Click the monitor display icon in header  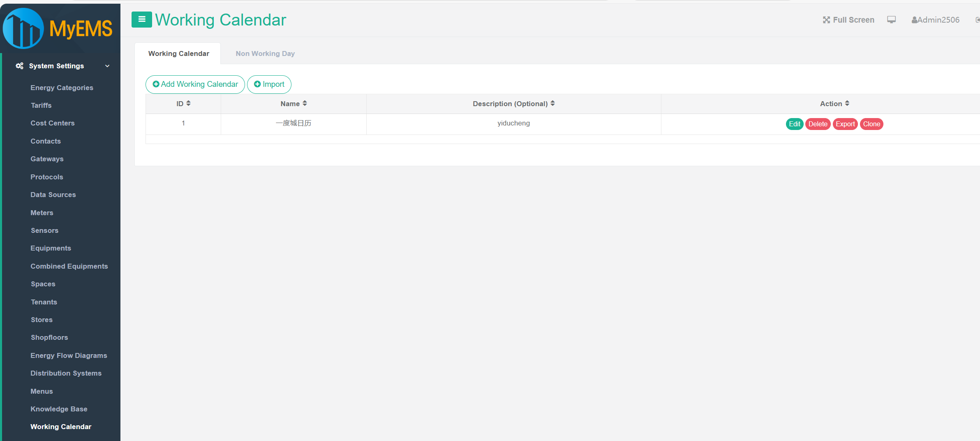coord(891,20)
